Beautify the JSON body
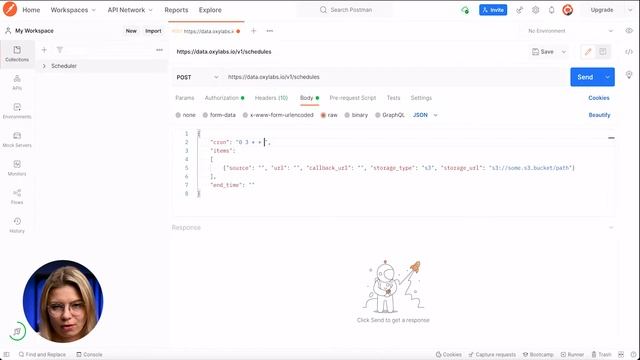This screenshot has width=640, height=360. [599, 115]
